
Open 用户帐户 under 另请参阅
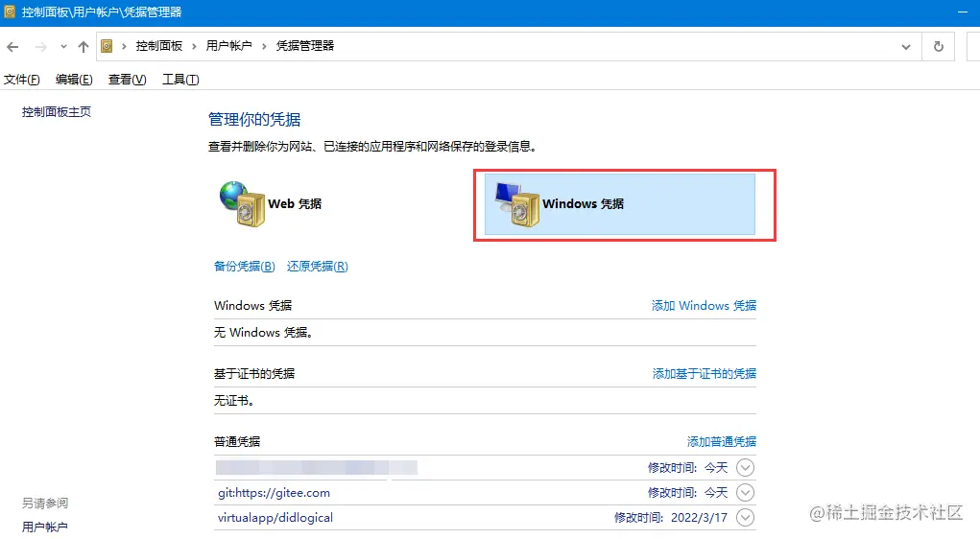point(44,527)
